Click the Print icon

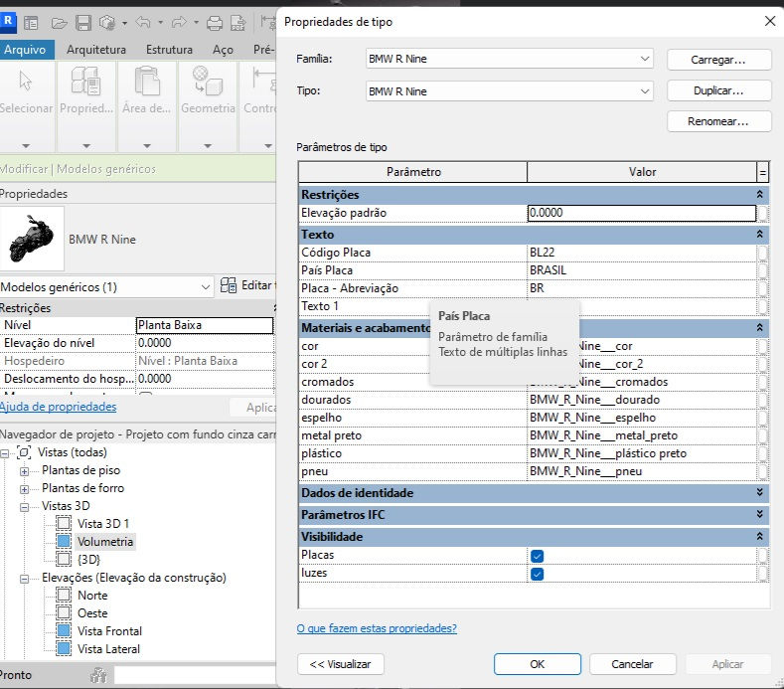[x=215, y=23]
